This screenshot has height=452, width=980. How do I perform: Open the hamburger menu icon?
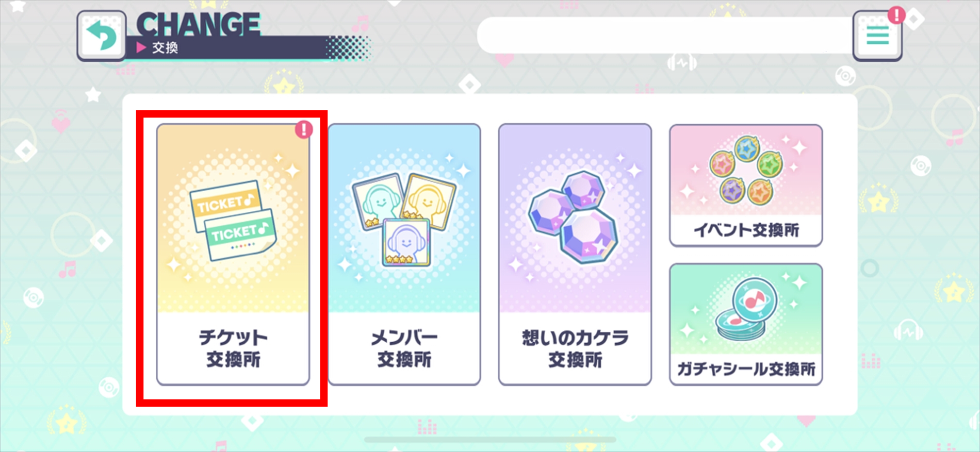click(x=877, y=36)
